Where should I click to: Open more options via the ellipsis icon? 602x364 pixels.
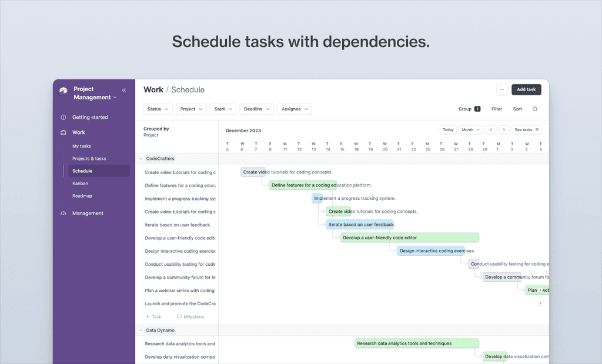click(x=501, y=89)
